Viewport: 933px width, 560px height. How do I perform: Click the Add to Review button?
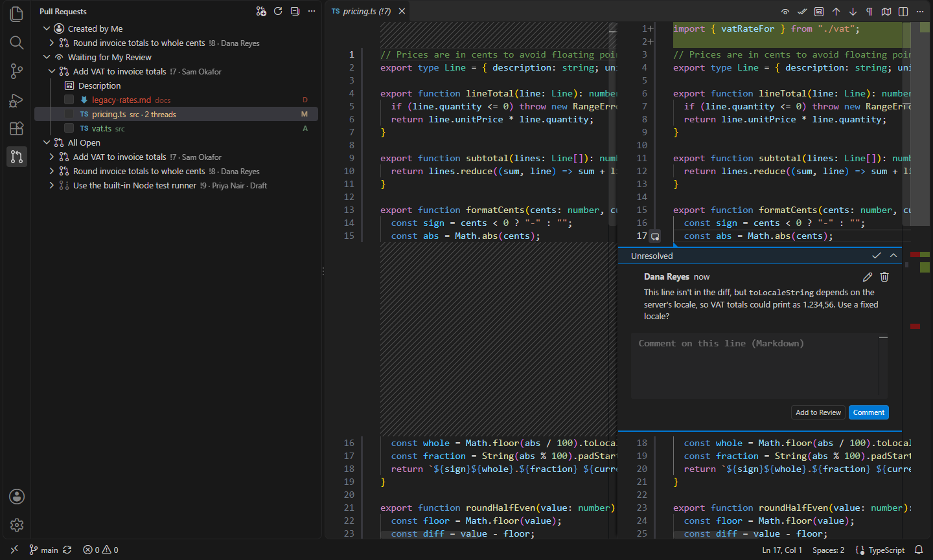[x=818, y=412]
